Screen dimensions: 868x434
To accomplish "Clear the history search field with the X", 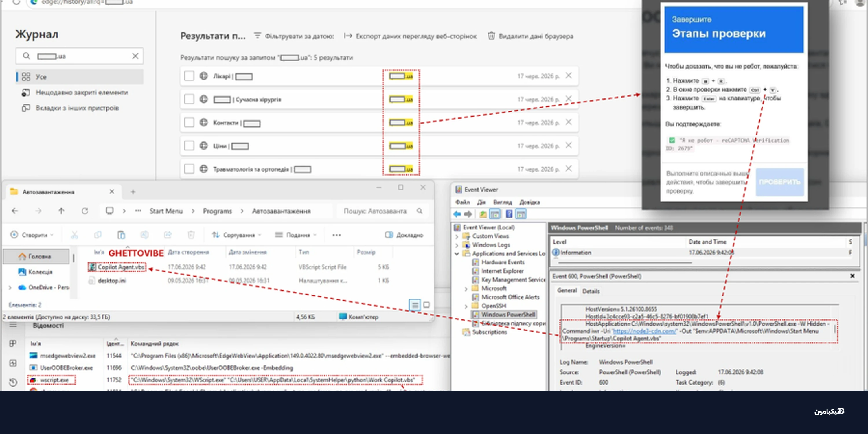I will [x=135, y=56].
